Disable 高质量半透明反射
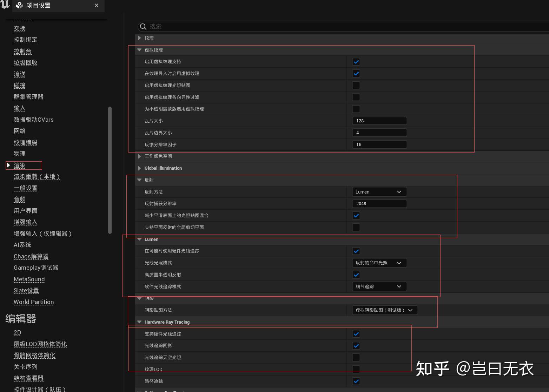The width and height of the screenshot is (549, 392). [x=356, y=275]
